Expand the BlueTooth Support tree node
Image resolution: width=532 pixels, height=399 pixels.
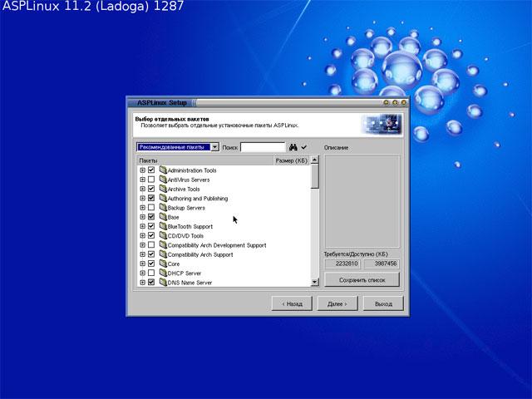pos(142,226)
